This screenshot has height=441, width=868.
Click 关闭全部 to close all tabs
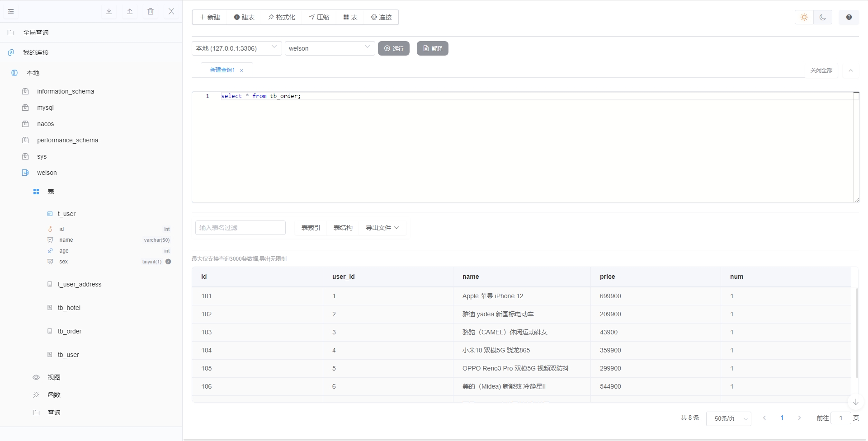pos(821,70)
